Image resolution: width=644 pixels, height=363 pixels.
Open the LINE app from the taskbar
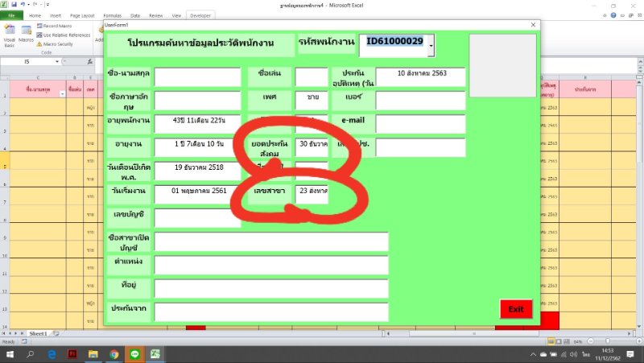(134, 353)
